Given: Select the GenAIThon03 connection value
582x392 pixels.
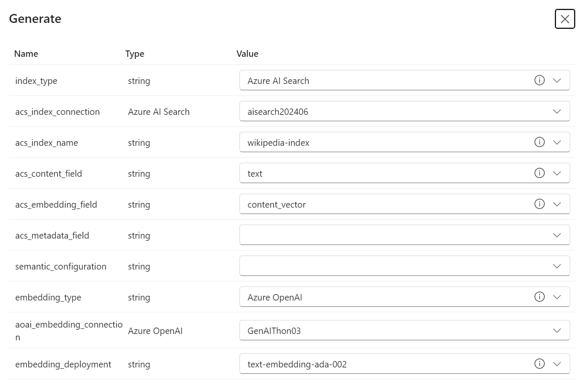Looking at the screenshot, I should pos(404,330).
